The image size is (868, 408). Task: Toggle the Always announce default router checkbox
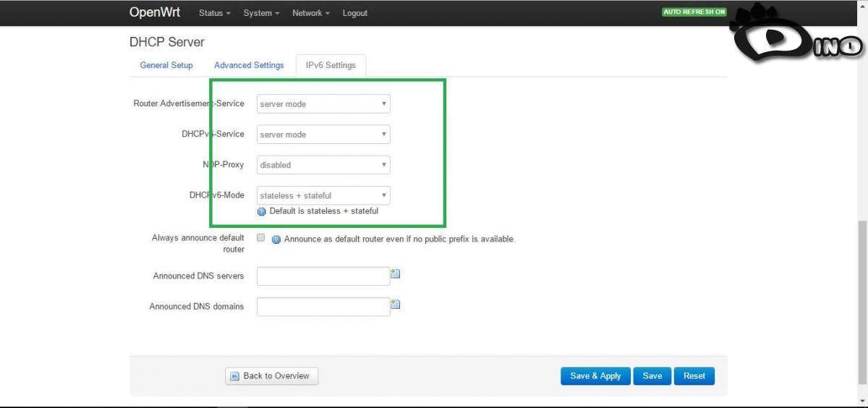[x=261, y=237]
